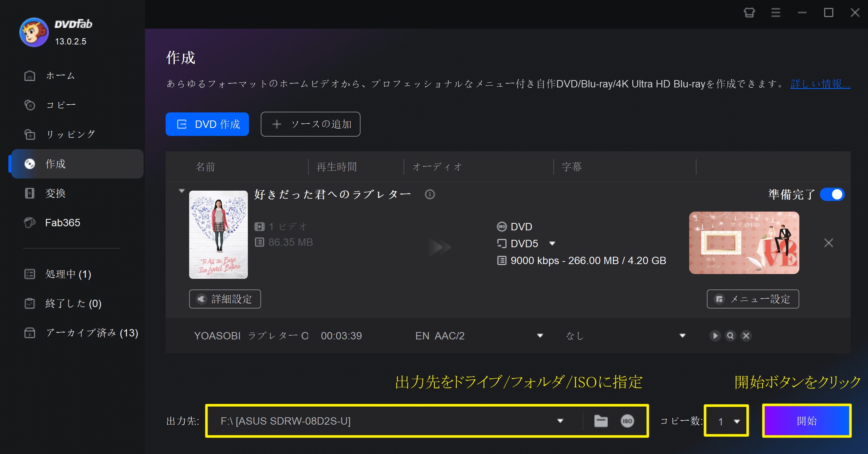Expand the EN AAC/2 audio dropdown
This screenshot has width=868, height=454.
(540, 336)
